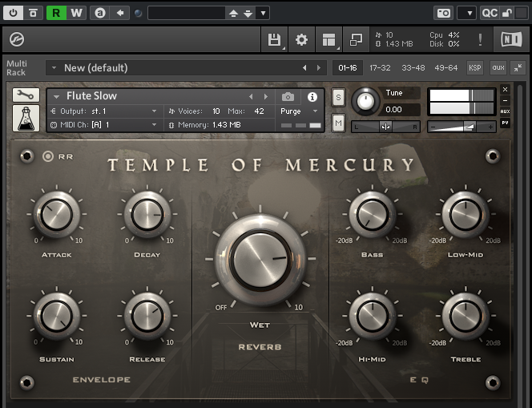Open the Output st. 1 dropdown
The image size is (532, 408).
tap(103, 111)
